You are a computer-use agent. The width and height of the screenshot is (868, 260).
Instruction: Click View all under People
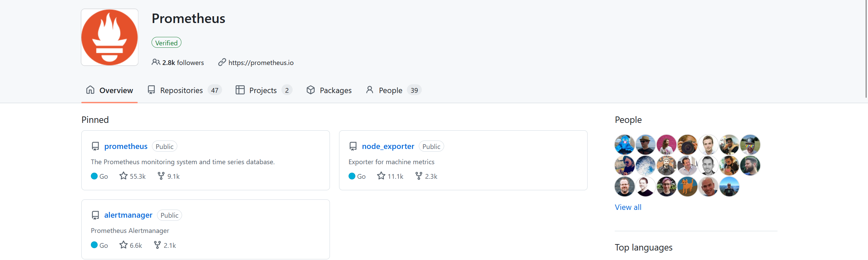(x=628, y=207)
